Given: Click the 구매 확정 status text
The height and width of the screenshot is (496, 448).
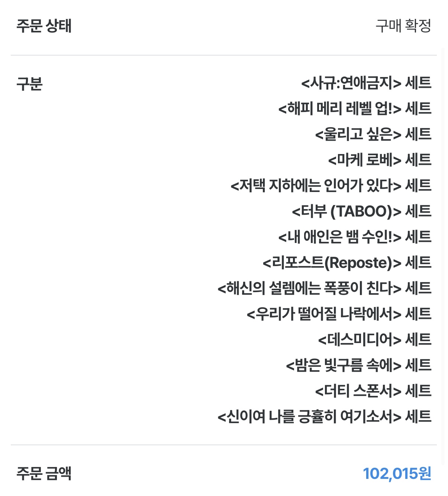Looking at the screenshot, I should 403,26.
